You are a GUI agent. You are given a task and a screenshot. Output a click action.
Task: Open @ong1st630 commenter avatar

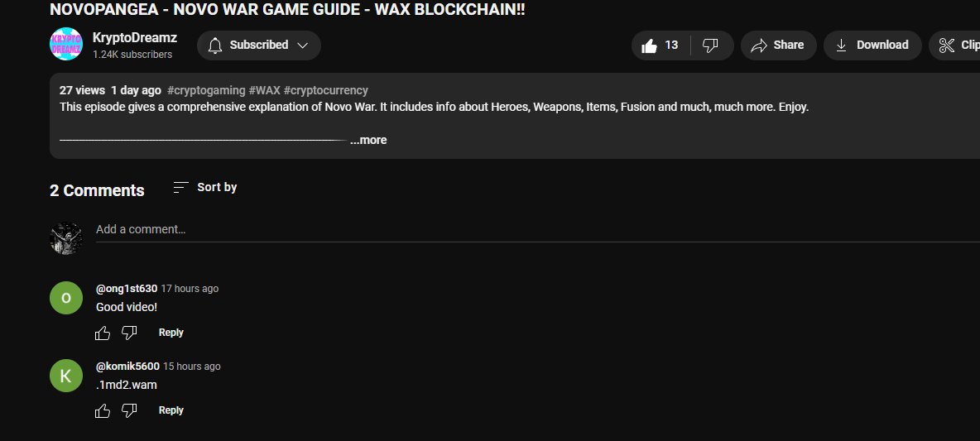tap(65, 298)
